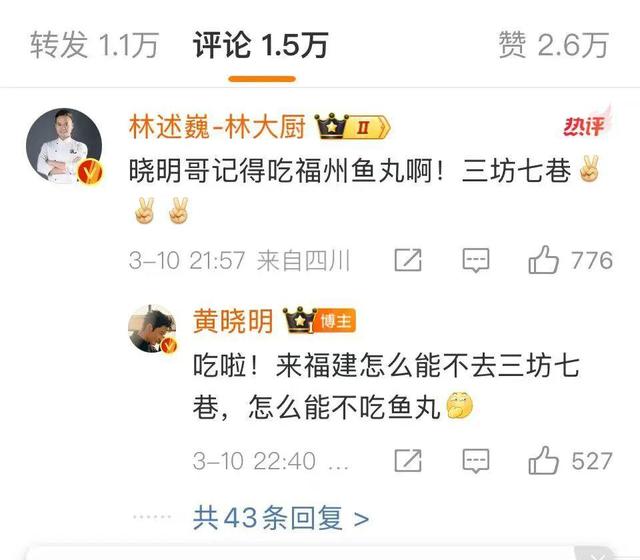View 林大厨's chef avatar photo

point(64,146)
